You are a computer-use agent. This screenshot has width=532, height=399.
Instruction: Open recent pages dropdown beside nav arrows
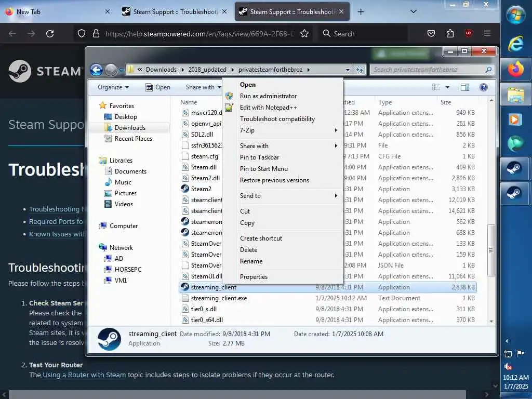click(x=121, y=70)
